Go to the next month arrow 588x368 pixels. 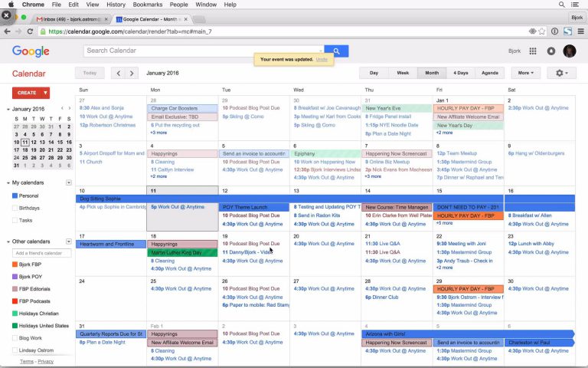point(132,74)
